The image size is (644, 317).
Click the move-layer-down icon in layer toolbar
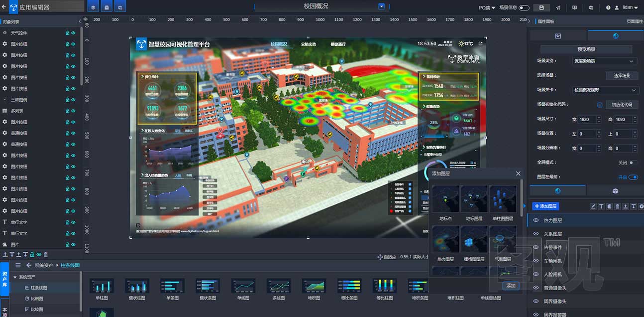633,206
